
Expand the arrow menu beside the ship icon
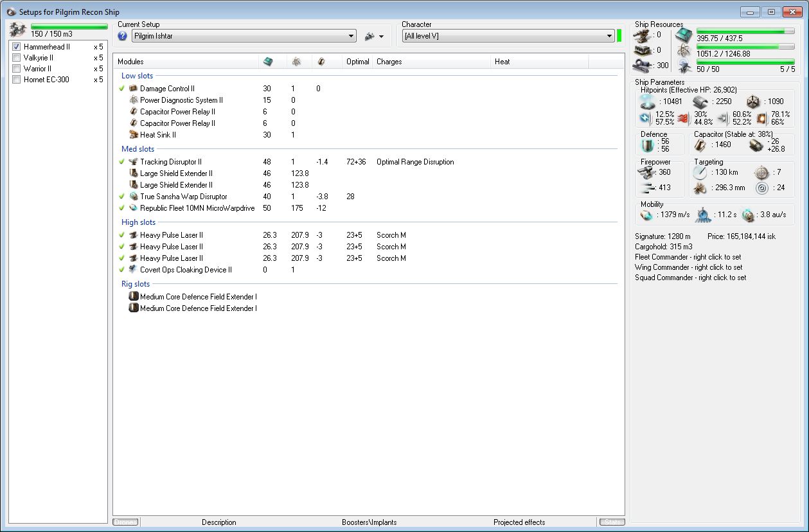[381, 37]
